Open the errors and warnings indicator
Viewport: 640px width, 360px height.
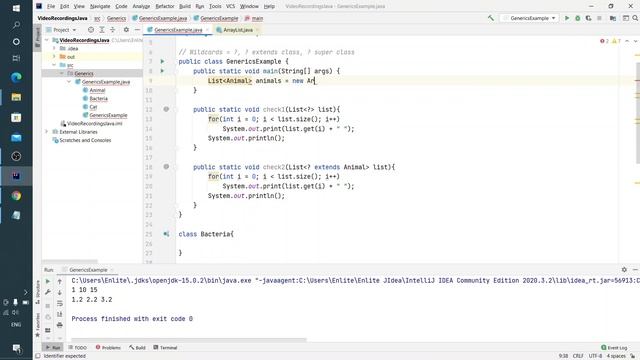[x=610, y=41]
